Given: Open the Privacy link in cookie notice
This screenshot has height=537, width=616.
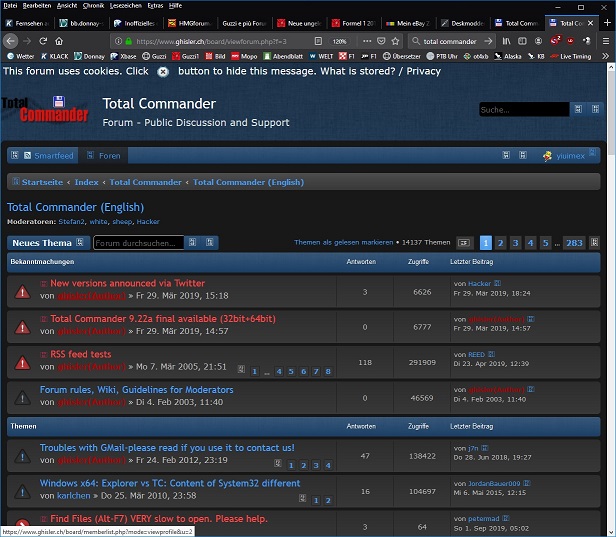Looking at the screenshot, I should 424,71.
